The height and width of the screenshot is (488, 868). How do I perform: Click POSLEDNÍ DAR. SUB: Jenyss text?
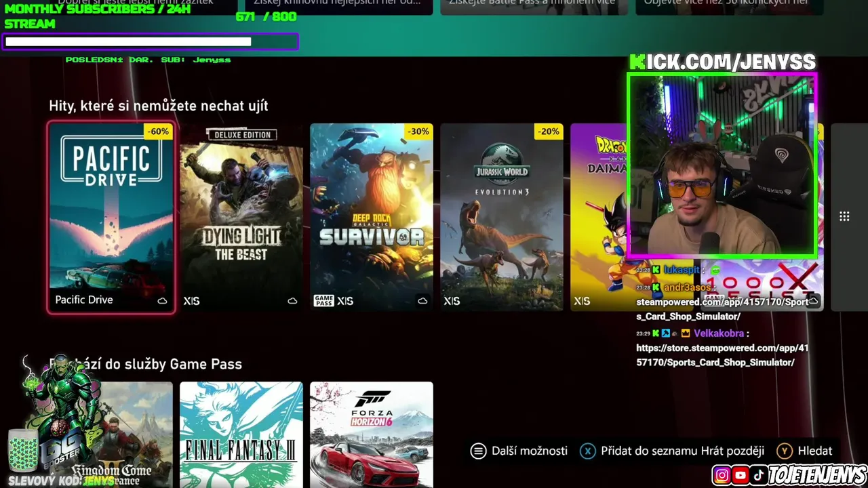pos(148,60)
